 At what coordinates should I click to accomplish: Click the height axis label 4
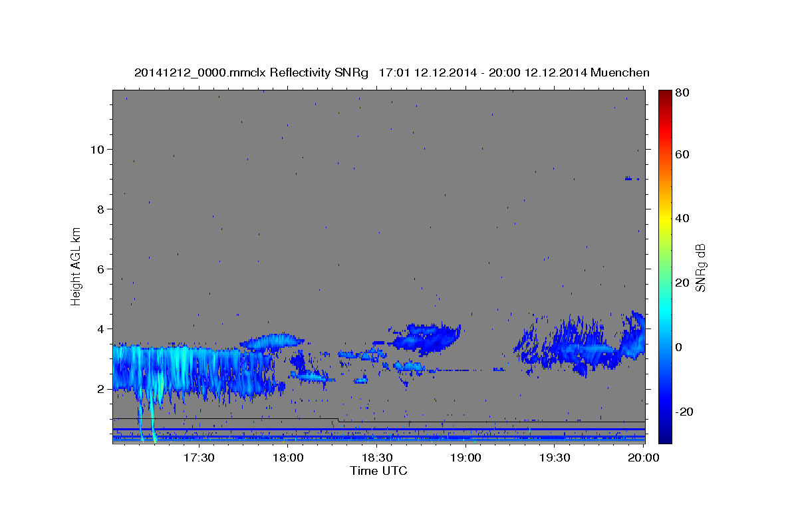click(99, 329)
